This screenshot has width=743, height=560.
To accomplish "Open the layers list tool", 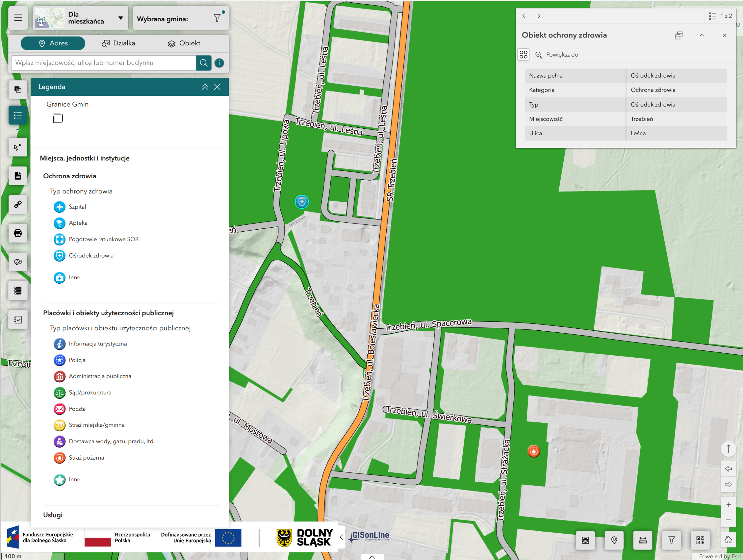I will point(18,90).
